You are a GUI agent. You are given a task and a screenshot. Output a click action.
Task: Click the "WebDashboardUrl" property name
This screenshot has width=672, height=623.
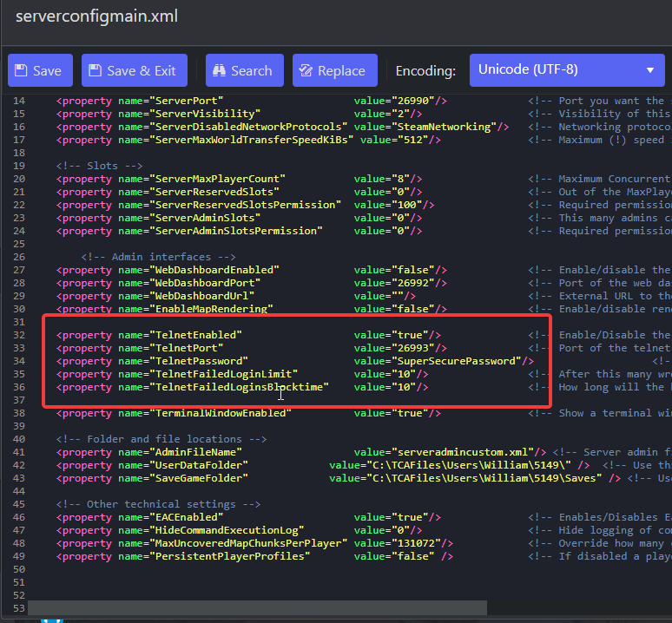(201, 296)
